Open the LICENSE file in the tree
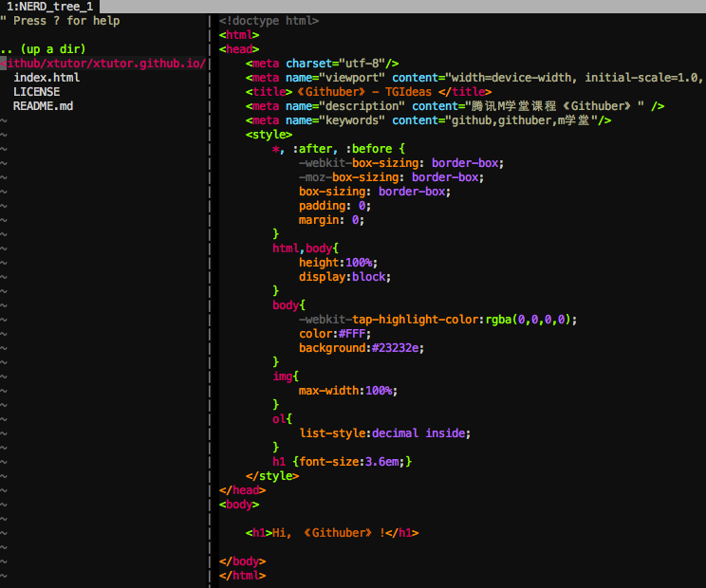The height and width of the screenshot is (588, 706). [36, 92]
